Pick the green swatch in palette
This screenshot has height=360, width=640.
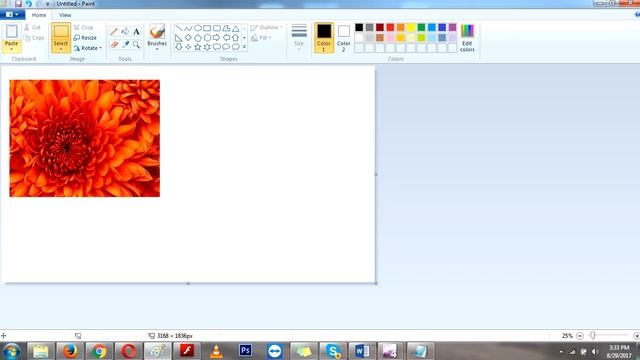[421, 27]
